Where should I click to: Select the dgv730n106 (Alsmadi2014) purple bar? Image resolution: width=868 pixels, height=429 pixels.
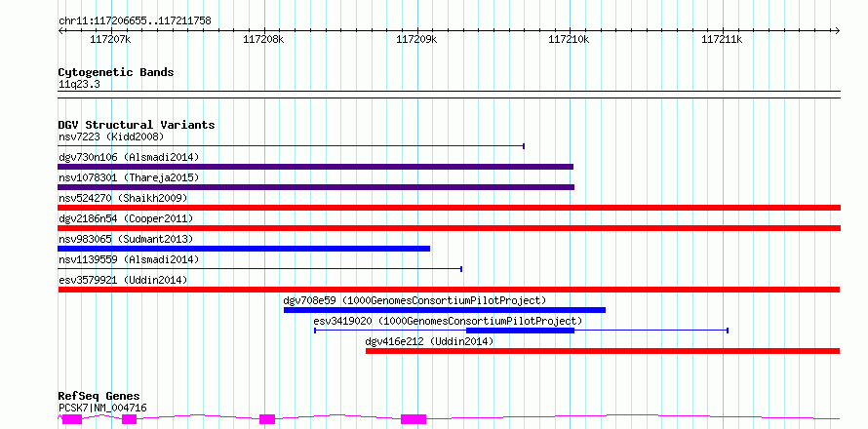[x=316, y=167]
